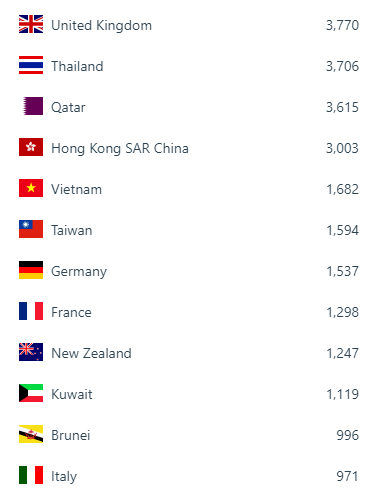Click the Germany country label
The width and height of the screenshot is (380, 497).
click(79, 272)
